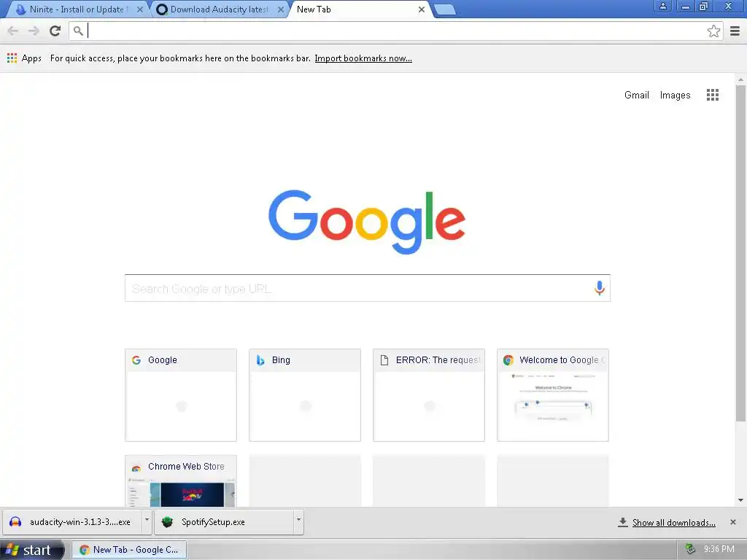Click New Tab - Google Chrome taskbar button
Viewport: 747px width, 560px height.
(x=129, y=550)
